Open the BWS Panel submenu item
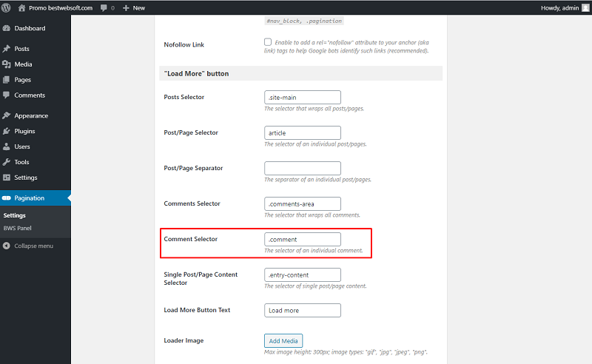The image size is (592, 364). point(17,228)
